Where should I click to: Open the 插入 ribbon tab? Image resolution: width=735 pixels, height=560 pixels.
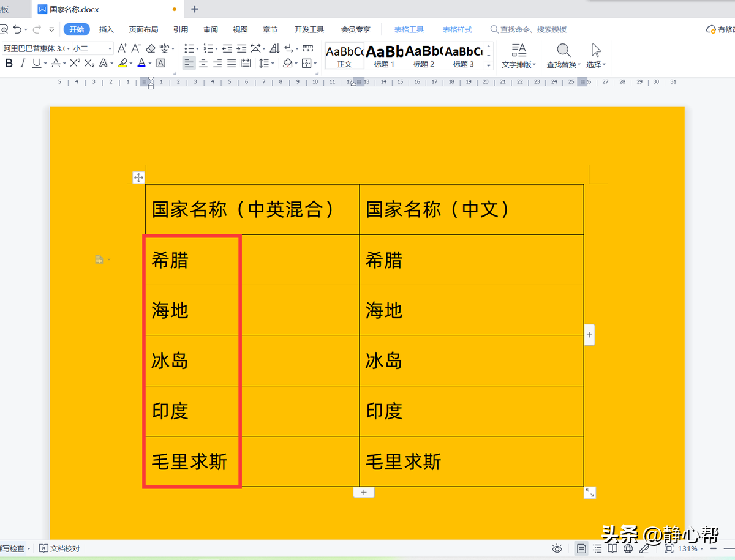click(x=107, y=29)
